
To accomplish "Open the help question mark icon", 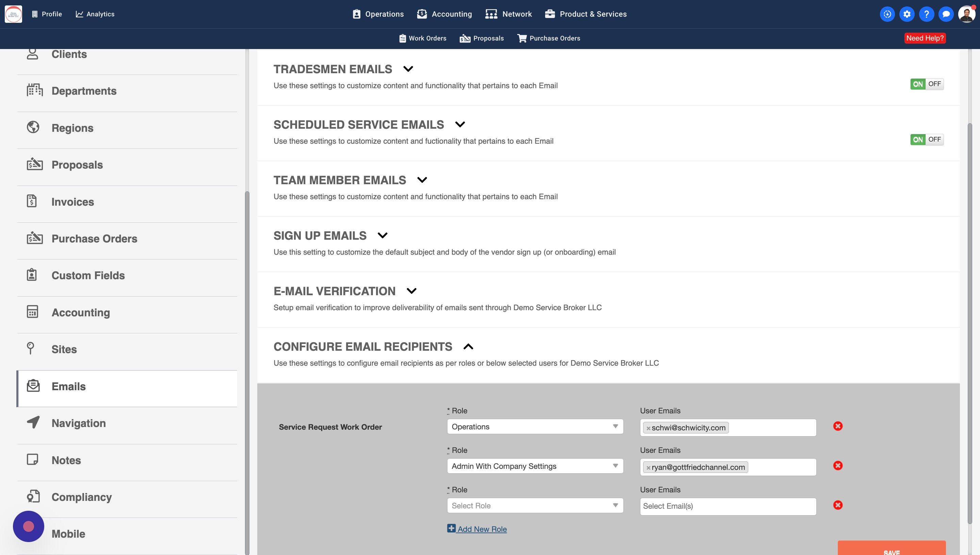I will pyautogui.click(x=926, y=14).
